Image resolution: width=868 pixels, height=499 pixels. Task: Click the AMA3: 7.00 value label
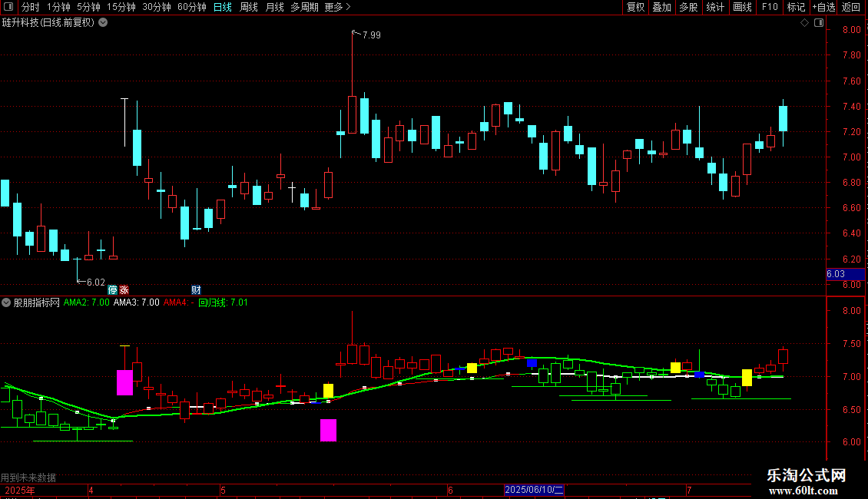click(136, 302)
